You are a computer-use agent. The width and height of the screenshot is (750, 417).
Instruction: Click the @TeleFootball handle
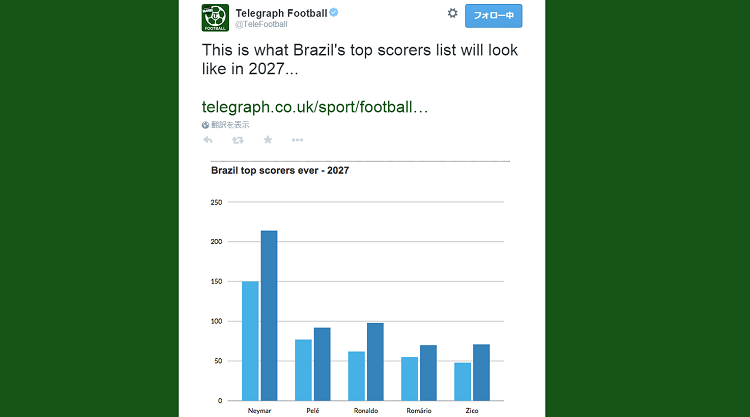pos(261,24)
